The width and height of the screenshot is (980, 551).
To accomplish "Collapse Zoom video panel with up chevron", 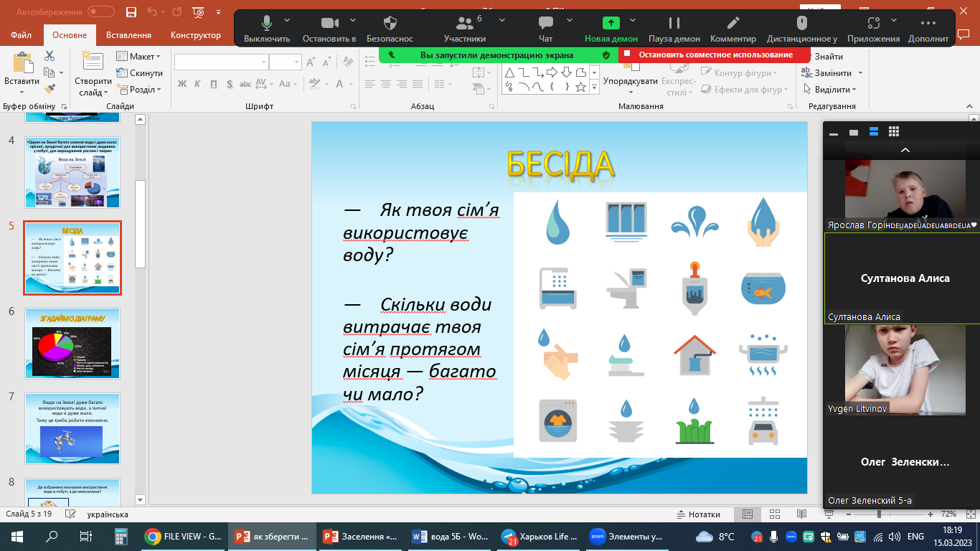I will point(905,150).
